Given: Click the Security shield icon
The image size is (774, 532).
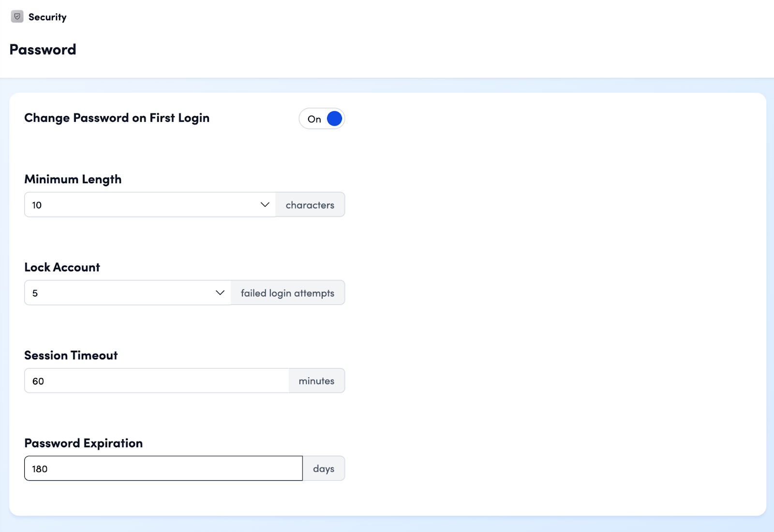Looking at the screenshot, I should click(x=17, y=16).
